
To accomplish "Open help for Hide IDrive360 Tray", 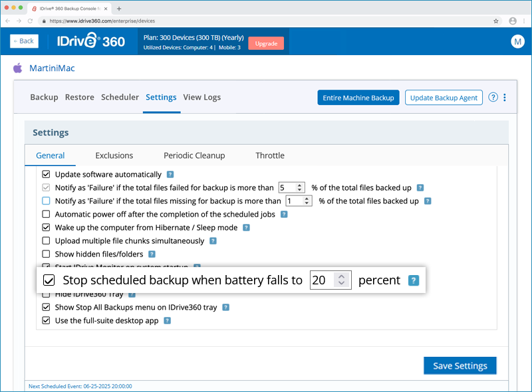I will pyautogui.click(x=132, y=295).
